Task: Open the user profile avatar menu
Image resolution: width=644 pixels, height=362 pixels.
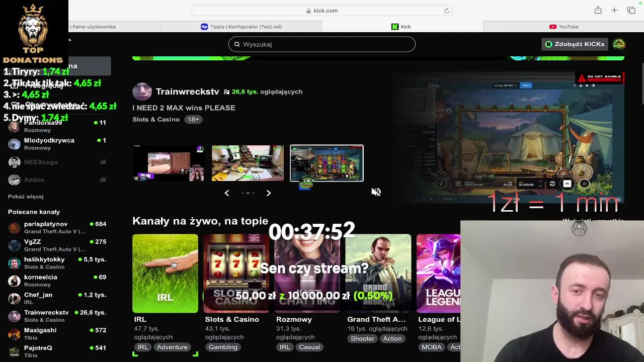Action: [619, 44]
